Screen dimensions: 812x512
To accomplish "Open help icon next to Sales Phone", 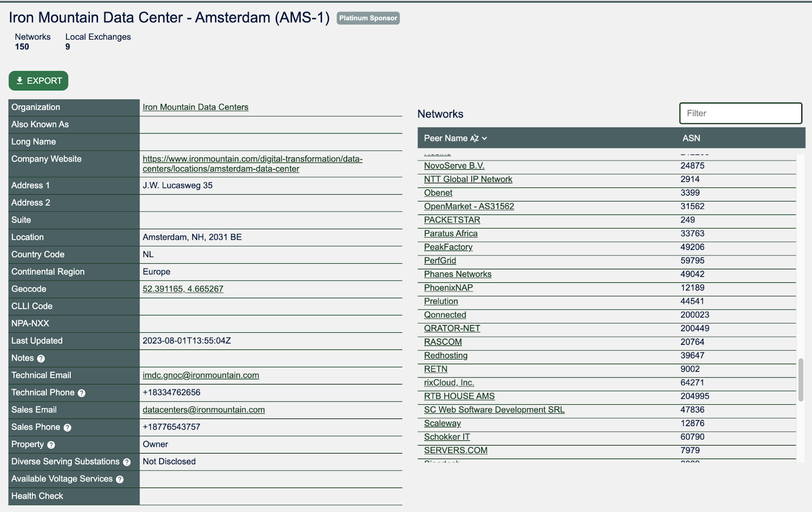I will point(67,428).
